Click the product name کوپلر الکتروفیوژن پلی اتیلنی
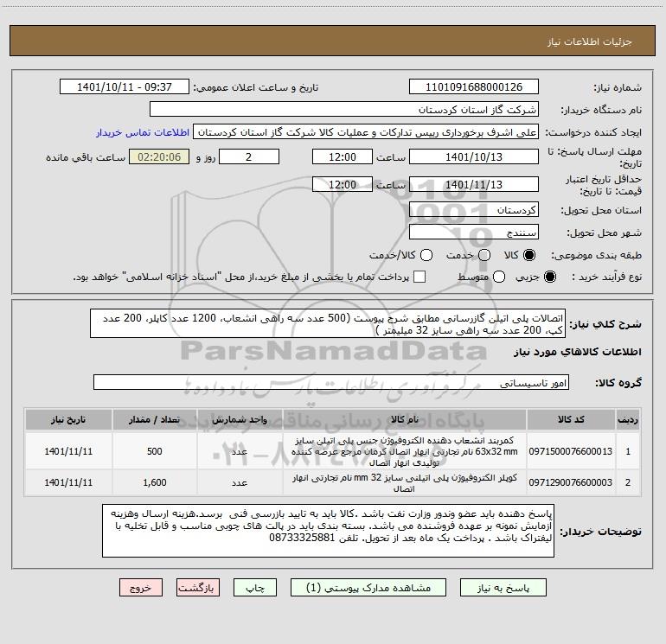This screenshot has height=644, width=666. pyautogui.click(x=405, y=482)
